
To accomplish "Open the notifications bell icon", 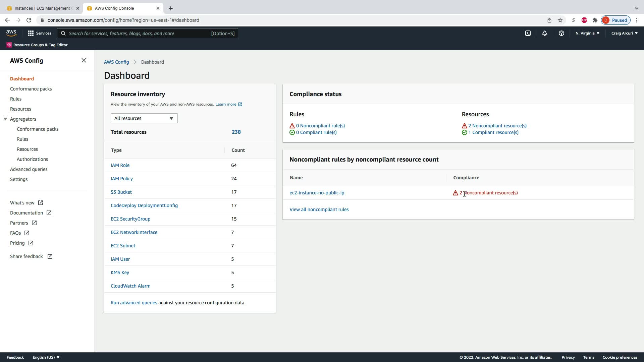I will pyautogui.click(x=544, y=33).
